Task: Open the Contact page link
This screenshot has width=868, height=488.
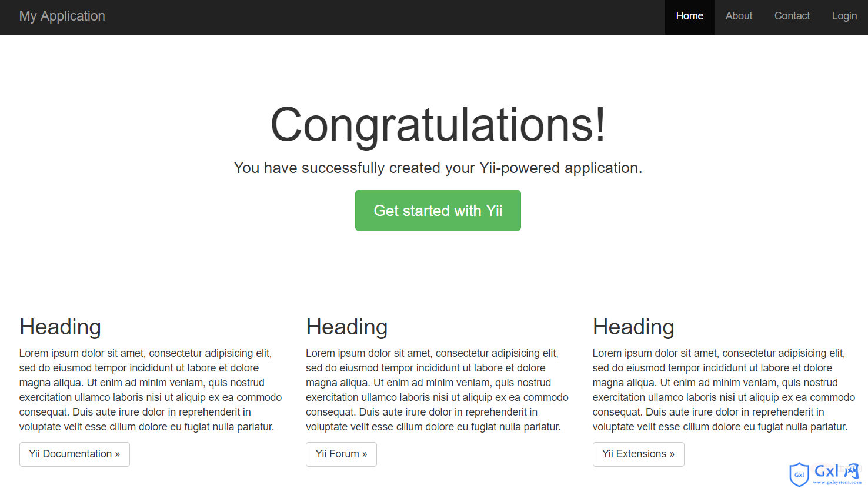Action: click(792, 16)
